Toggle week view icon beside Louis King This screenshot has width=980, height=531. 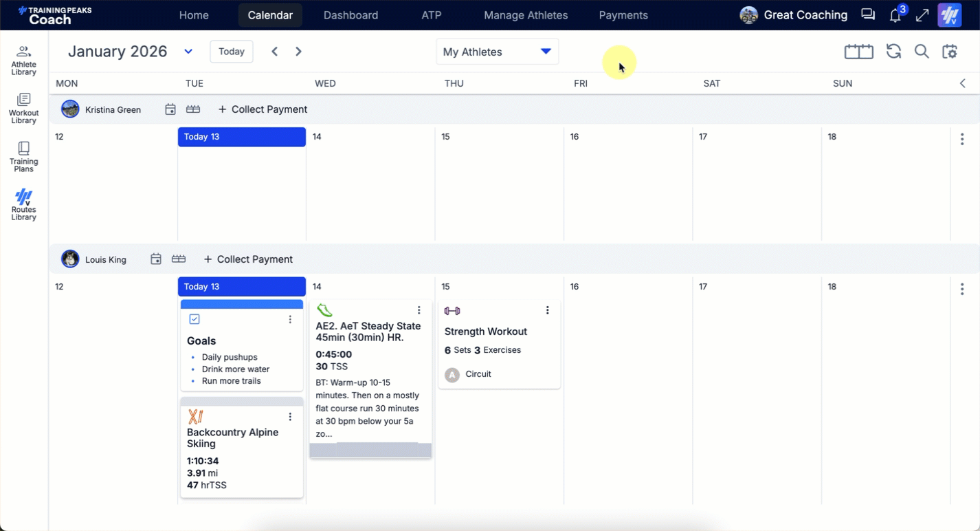(x=179, y=259)
